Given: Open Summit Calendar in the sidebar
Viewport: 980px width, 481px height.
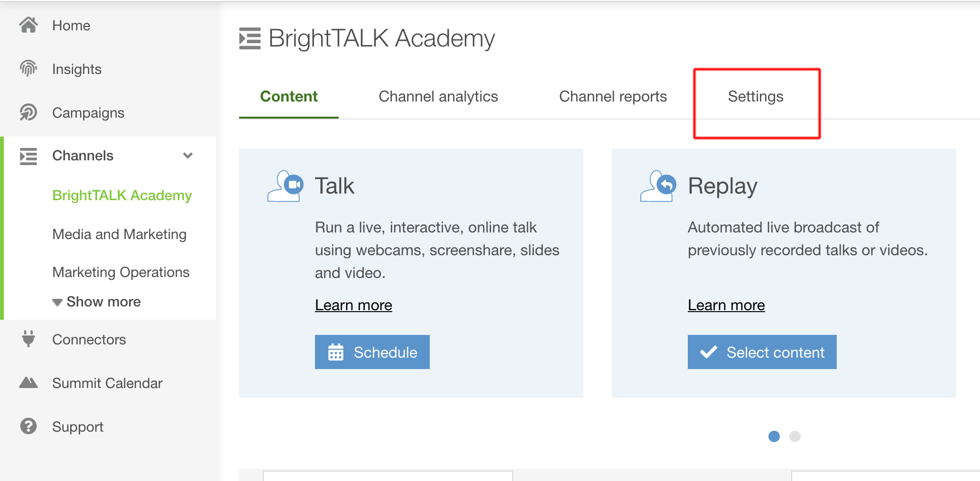Looking at the screenshot, I should (108, 383).
